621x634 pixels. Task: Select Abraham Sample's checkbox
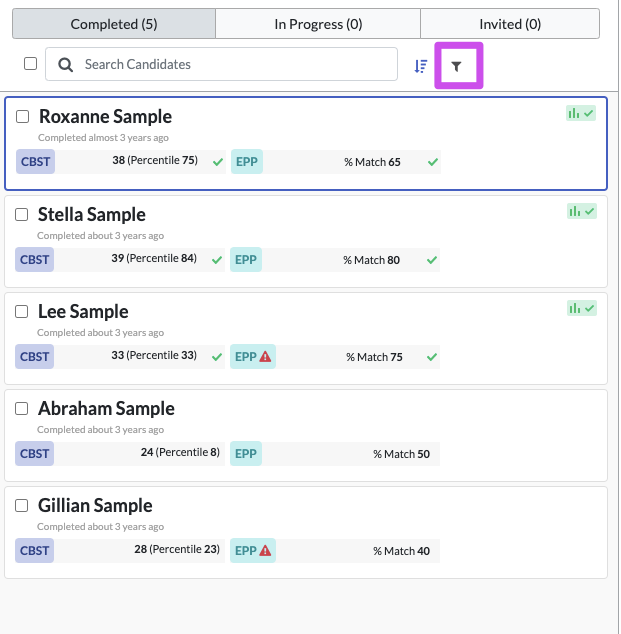[21, 409]
